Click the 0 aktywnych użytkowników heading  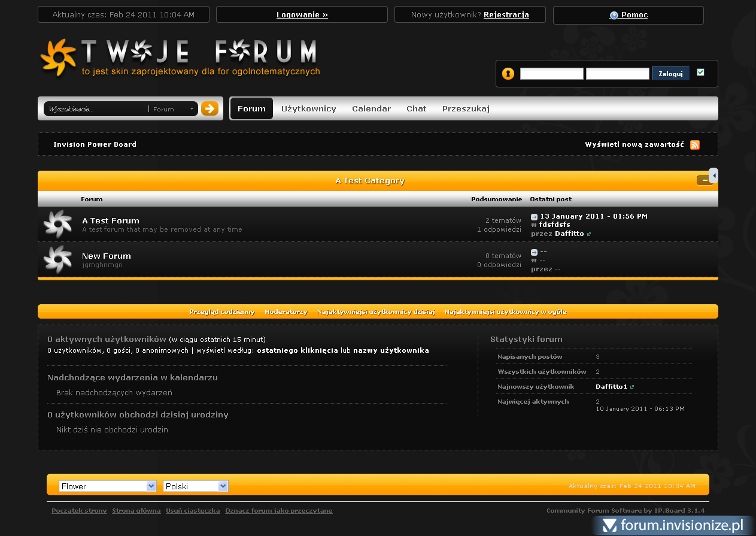tap(107, 339)
